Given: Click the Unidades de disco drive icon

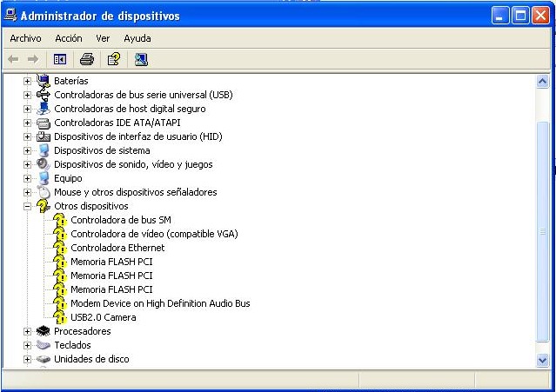Looking at the screenshot, I should pyautogui.click(x=44, y=359).
